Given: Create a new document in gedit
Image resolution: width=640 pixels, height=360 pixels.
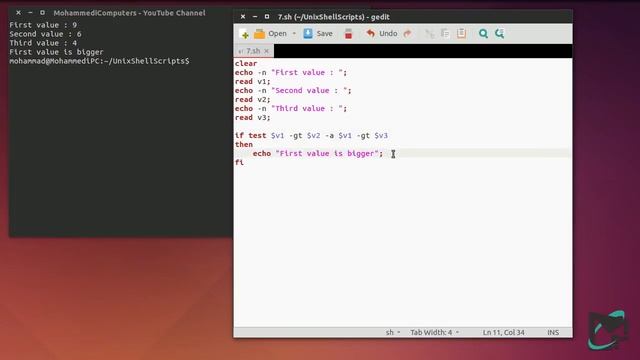Looking at the screenshot, I should 244,34.
